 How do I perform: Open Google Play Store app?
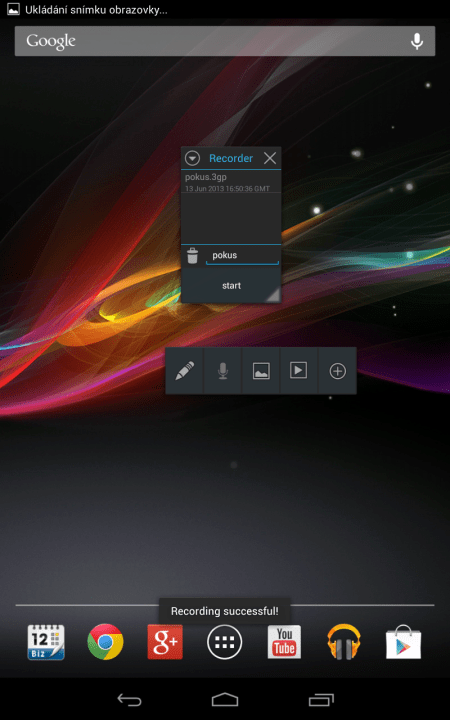404,642
